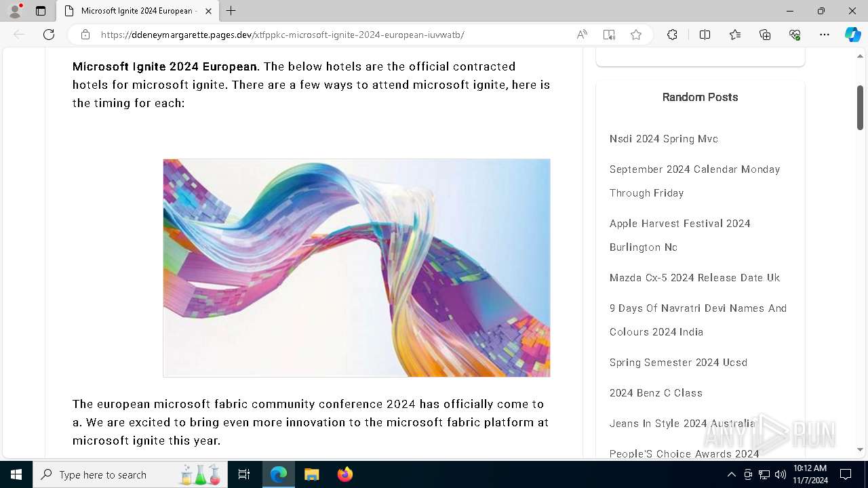Open 2024 Benz C Class post

tap(656, 393)
